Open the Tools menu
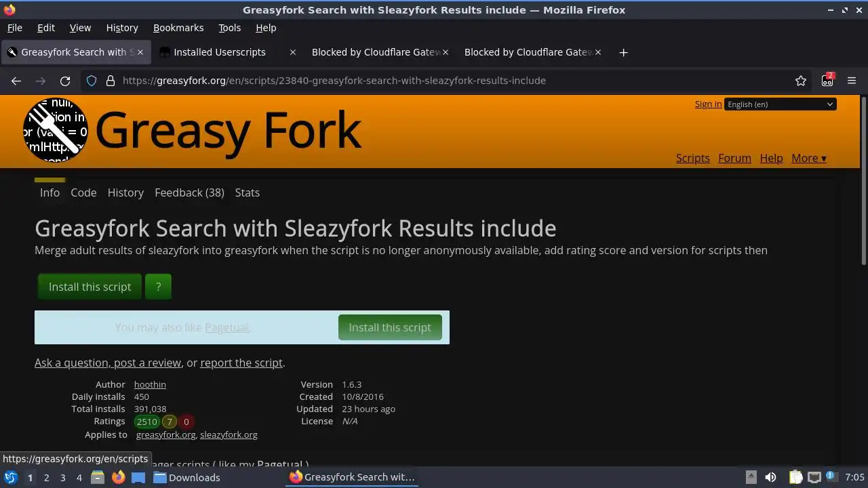Viewport: 868px width, 488px height. (229, 28)
